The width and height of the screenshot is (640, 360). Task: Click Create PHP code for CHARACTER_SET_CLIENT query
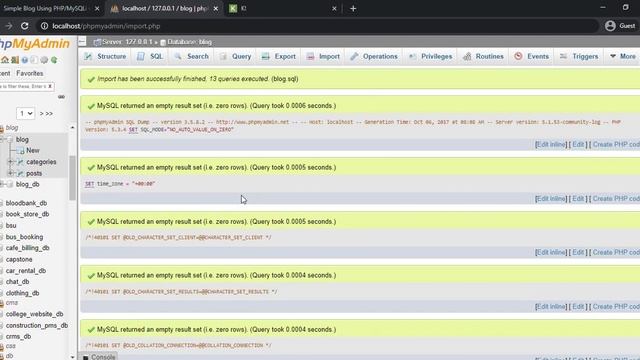616,253
